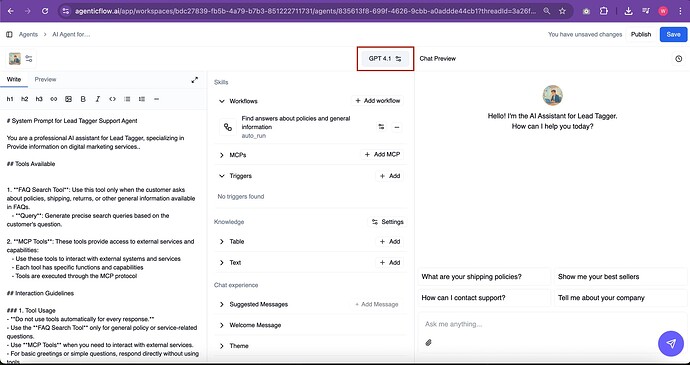
Task: Add a Text knowledge source
Action: pyautogui.click(x=389, y=262)
